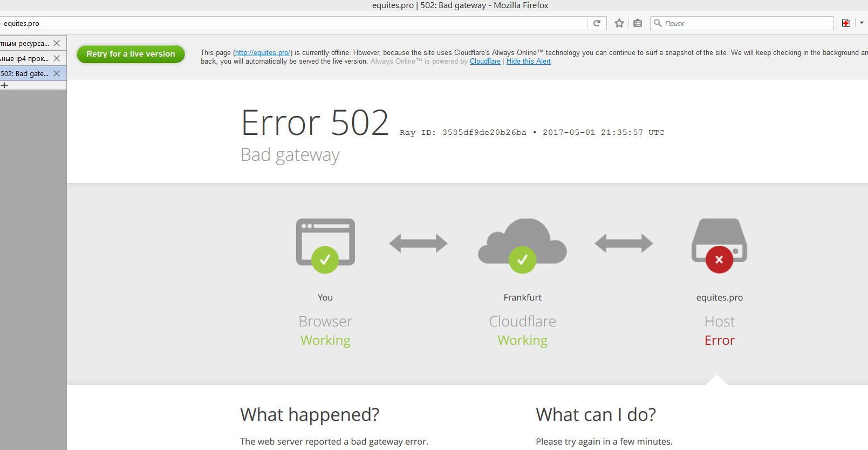This screenshot has width=868, height=450.
Task: Follow the Cloudflare link in the banner
Action: 485,62
